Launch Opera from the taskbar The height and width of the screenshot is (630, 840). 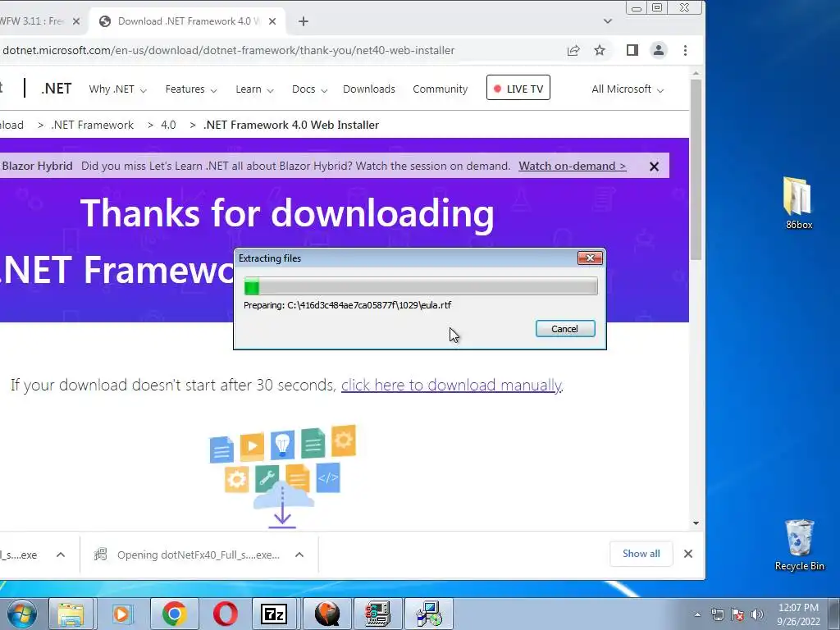point(226,614)
